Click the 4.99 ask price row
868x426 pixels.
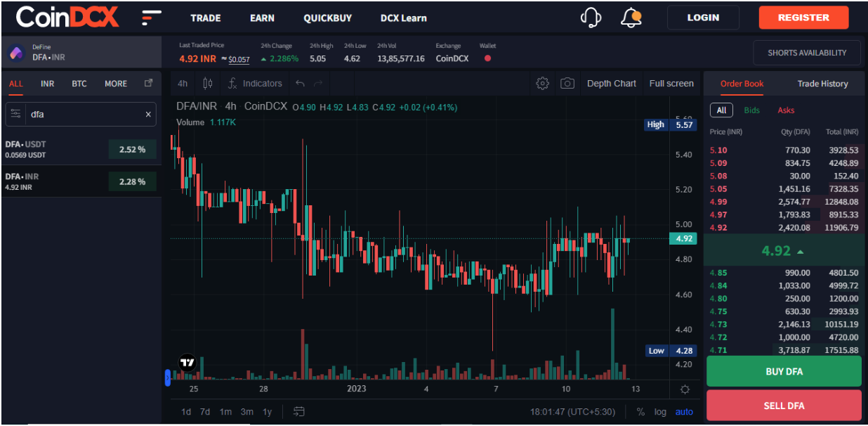(x=784, y=202)
